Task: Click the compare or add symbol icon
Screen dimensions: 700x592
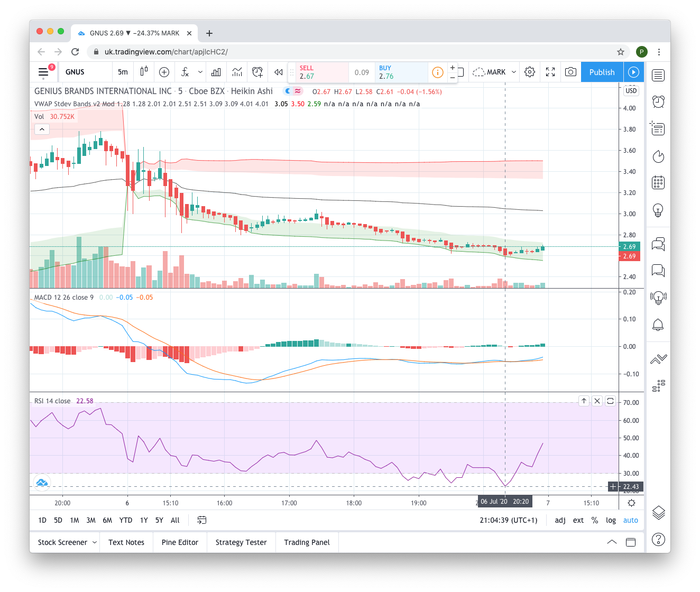Action: pyautogui.click(x=164, y=72)
